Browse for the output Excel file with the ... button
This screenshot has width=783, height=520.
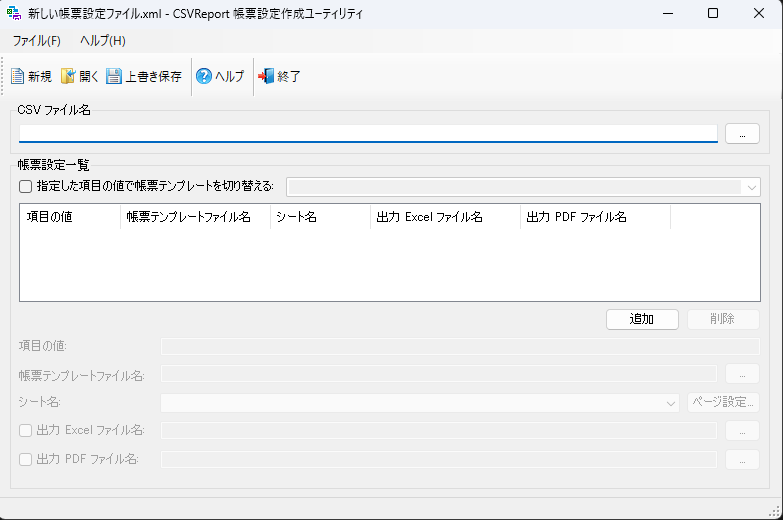pos(742,431)
